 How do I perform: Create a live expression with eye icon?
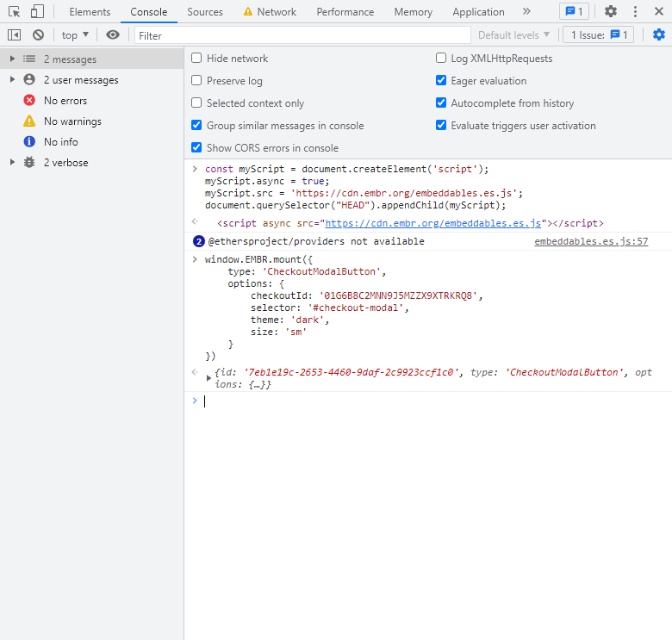[x=113, y=35]
